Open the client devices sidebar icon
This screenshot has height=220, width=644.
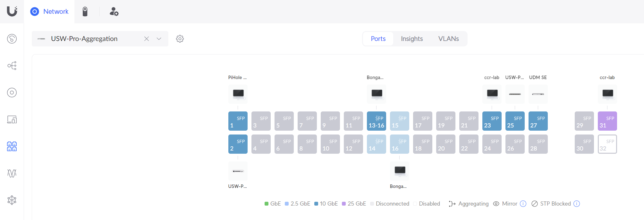click(12, 119)
